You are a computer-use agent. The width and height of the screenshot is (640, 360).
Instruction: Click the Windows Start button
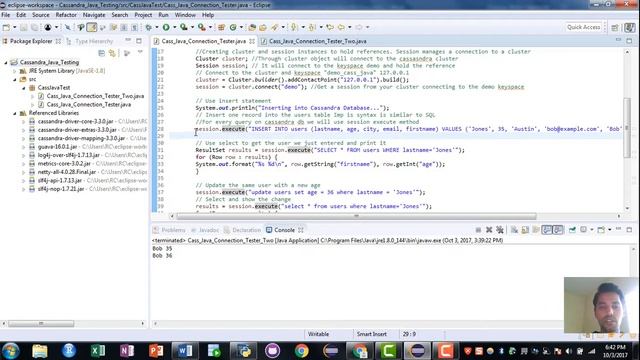click(x=11, y=351)
